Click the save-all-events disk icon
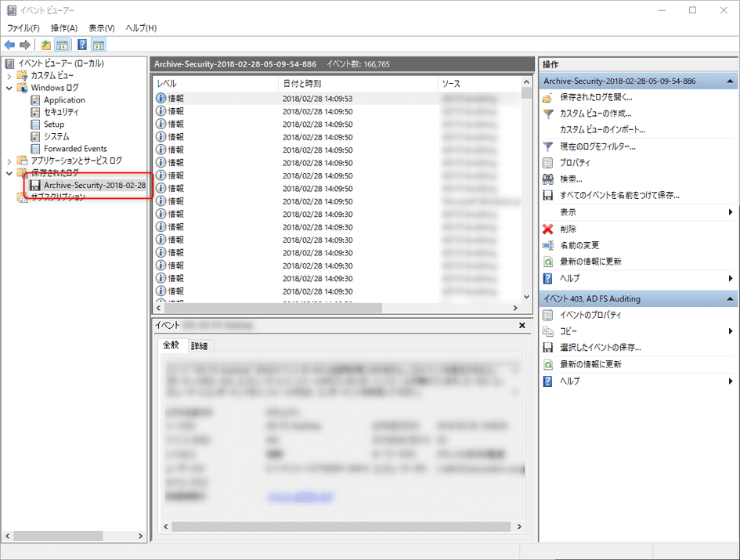The width and height of the screenshot is (740, 560). (547, 195)
